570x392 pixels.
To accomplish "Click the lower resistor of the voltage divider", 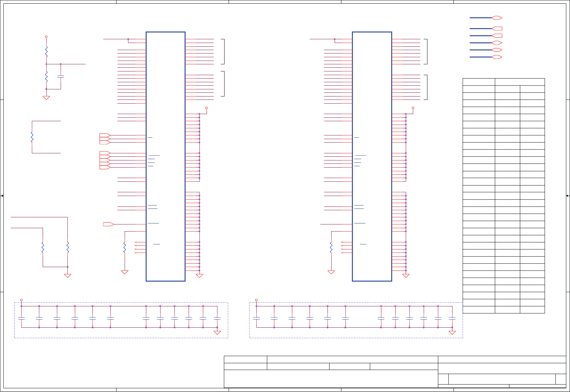I will 46,77.
